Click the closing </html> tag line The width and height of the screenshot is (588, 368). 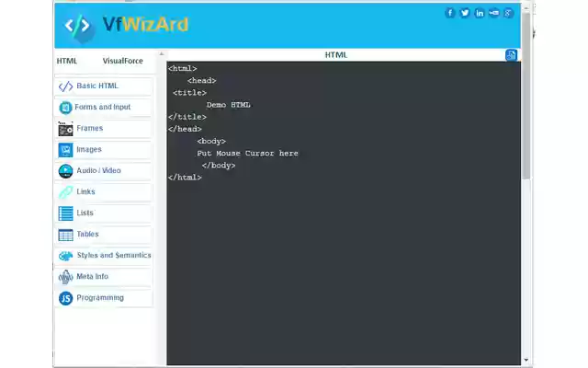185,178
